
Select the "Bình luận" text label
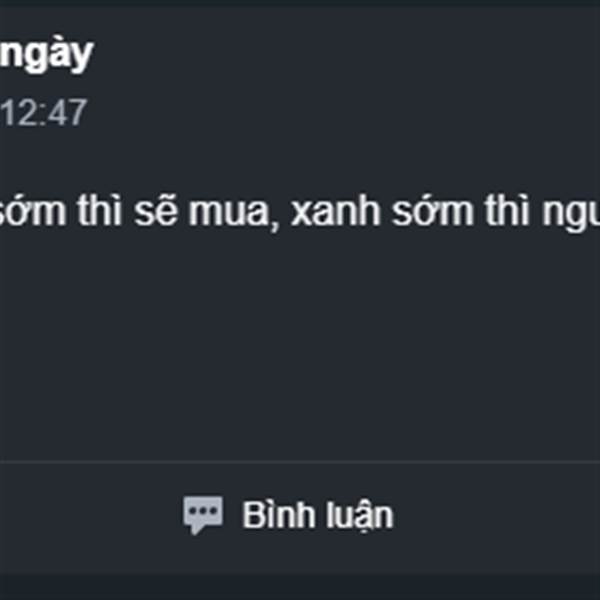(318, 515)
